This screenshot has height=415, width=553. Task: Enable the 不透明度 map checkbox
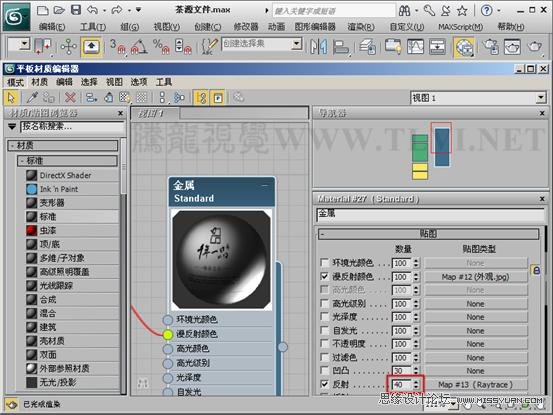324,343
